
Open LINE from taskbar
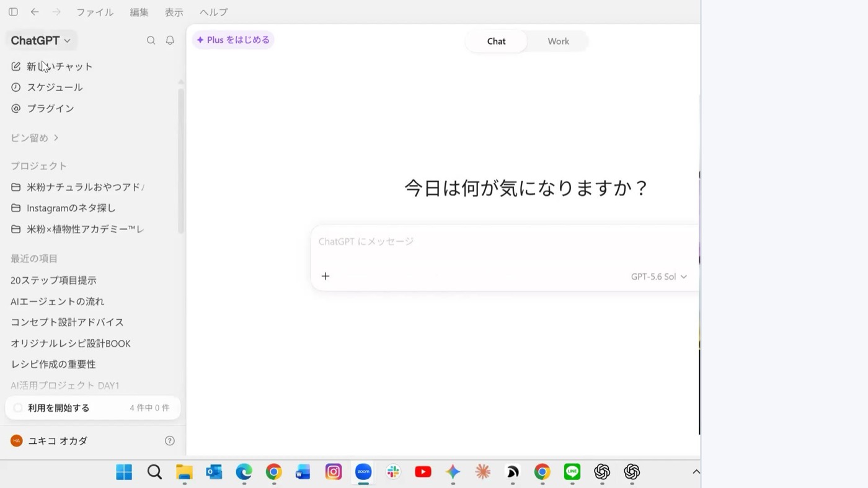(572, 472)
